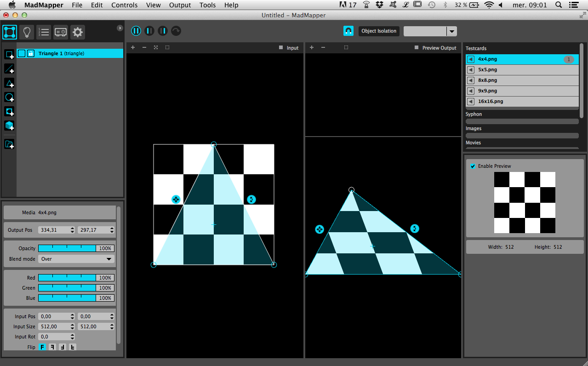Toggle the magnet snapping icon
Screen dimensions: 588x366
[348, 31]
